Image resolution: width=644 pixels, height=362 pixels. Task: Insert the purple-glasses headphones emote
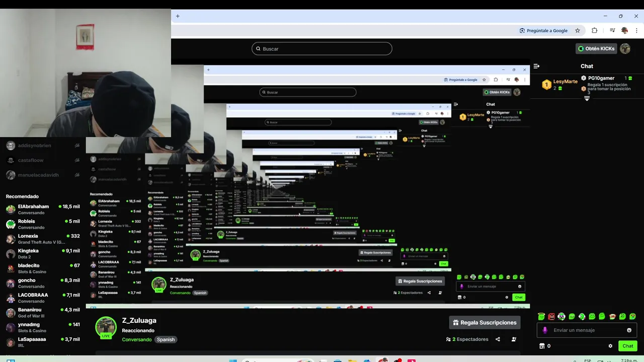[561, 316]
